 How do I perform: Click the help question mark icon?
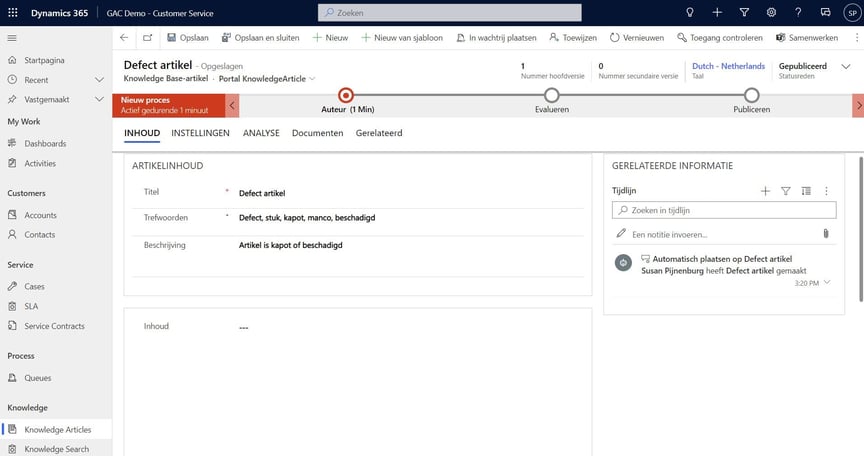point(798,12)
